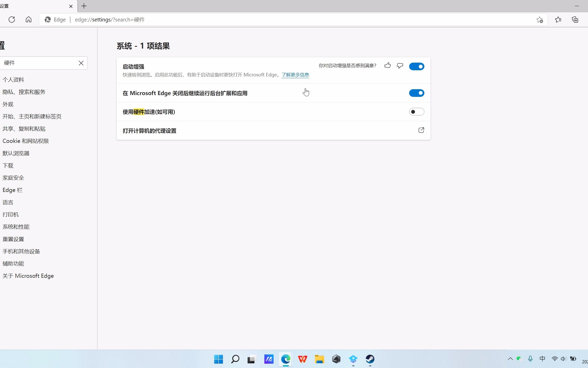This screenshot has width=588, height=368.
Task: Launch Steam from the taskbar
Action: point(370,359)
